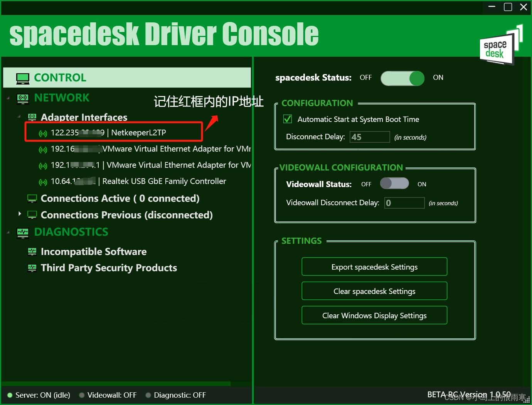
Task: Click the Videowall Disconnect Delay field
Action: coord(404,203)
